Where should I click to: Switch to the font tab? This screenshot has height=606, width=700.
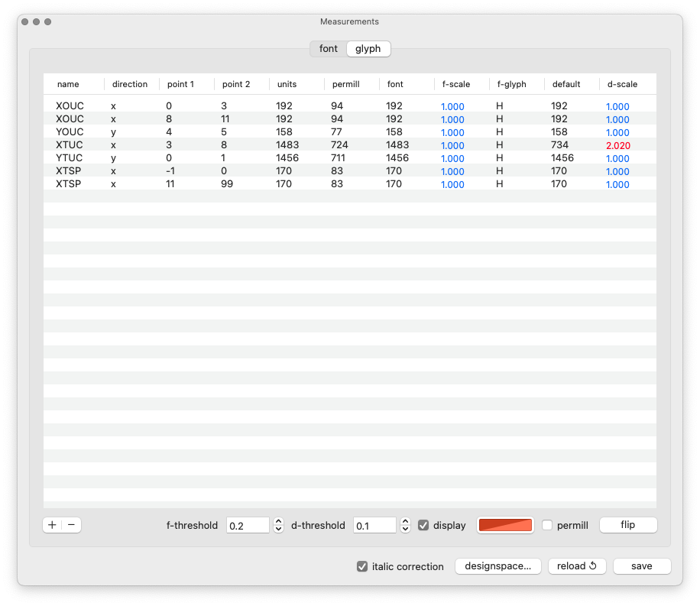(x=329, y=49)
